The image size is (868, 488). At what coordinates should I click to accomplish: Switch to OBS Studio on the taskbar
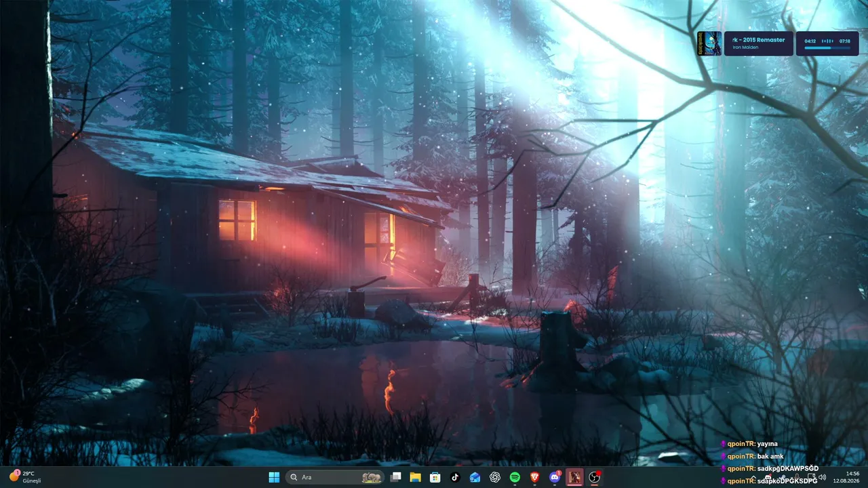(595, 477)
